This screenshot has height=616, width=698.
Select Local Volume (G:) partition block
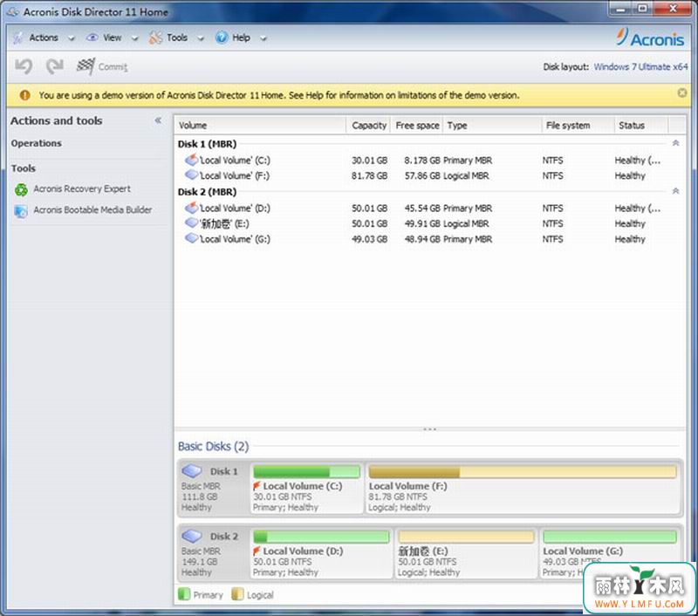[609, 553]
